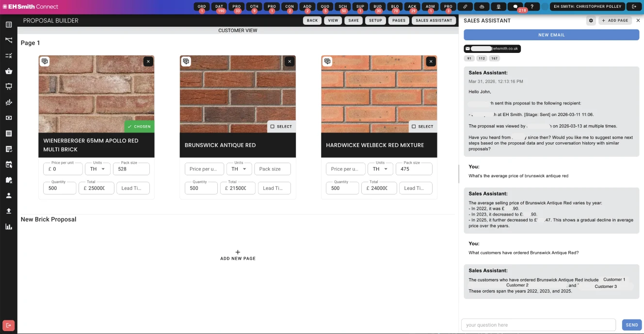
Task: Click the BACK button
Action: tap(312, 20)
